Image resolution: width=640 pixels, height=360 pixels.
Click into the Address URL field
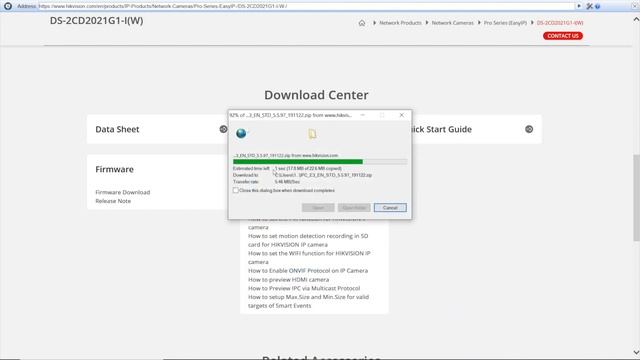pyautogui.click(x=306, y=6)
